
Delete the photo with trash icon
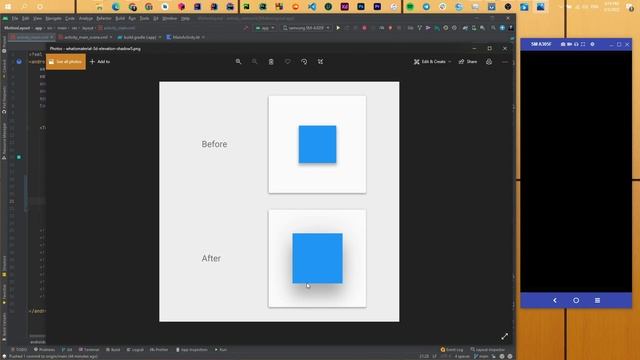click(x=271, y=62)
